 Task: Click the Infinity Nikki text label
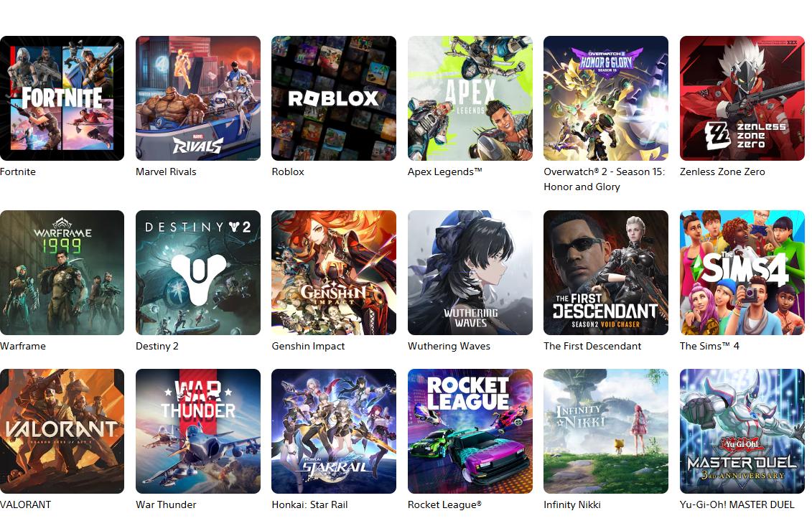tap(572, 504)
